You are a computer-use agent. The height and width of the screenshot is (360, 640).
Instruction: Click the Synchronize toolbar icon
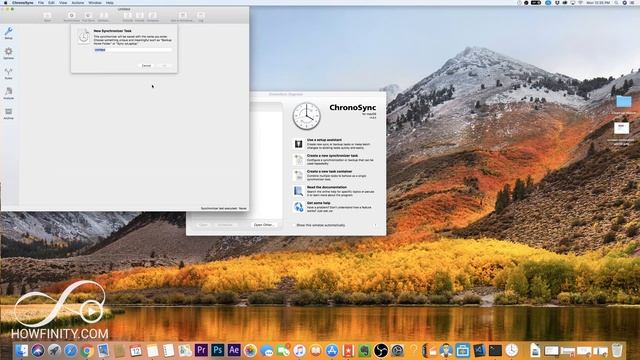pyautogui.click(x=71, y=16)
